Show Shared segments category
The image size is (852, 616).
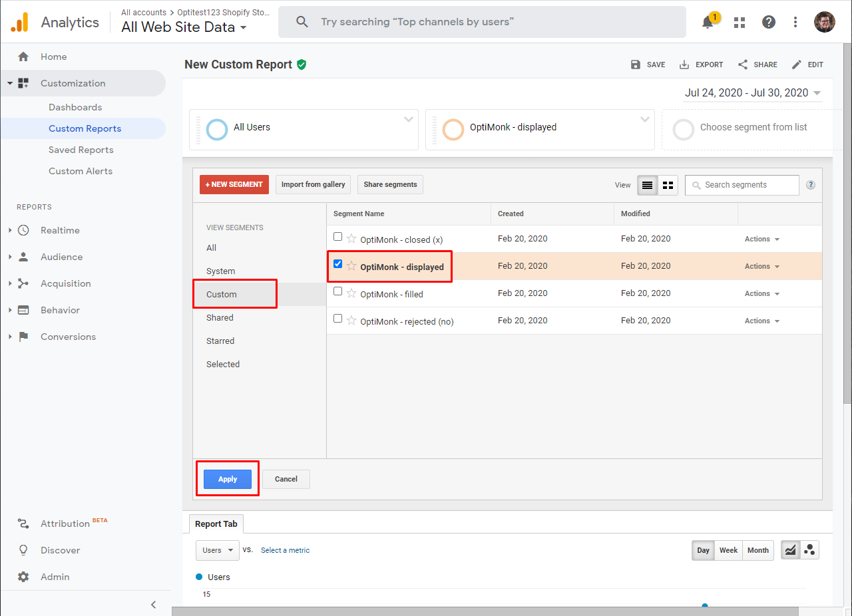tap(220, 317)
